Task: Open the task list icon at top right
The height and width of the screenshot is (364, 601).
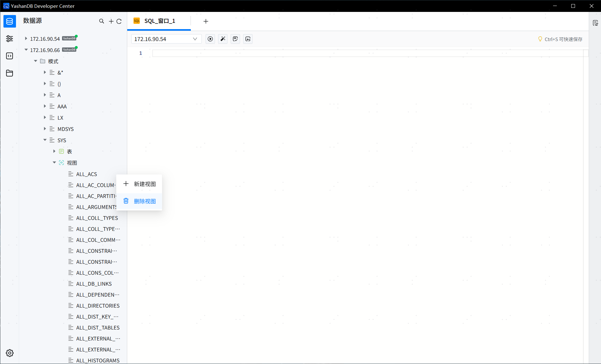Action: point(596,23)
